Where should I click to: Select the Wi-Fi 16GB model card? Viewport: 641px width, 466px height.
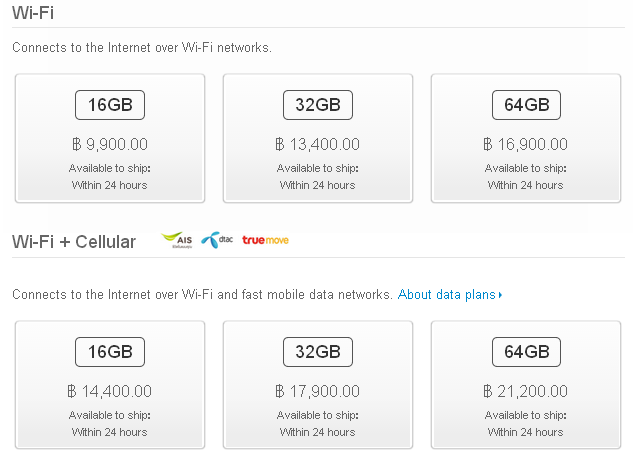pos(110,138)
